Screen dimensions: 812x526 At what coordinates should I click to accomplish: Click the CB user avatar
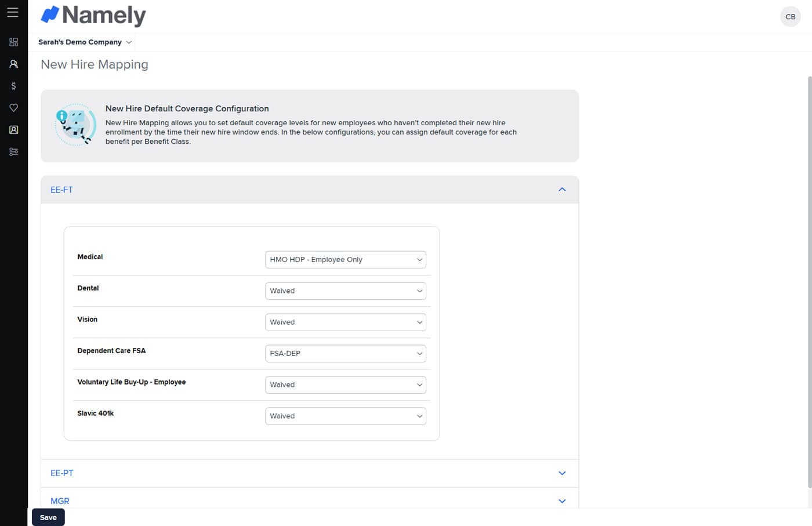tap(790, 17)
